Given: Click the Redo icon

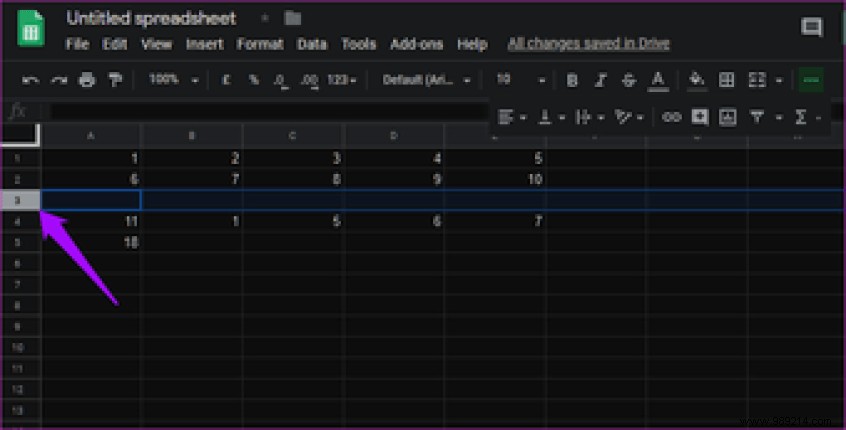Looking at the screenshot, I should pos(58,80).
